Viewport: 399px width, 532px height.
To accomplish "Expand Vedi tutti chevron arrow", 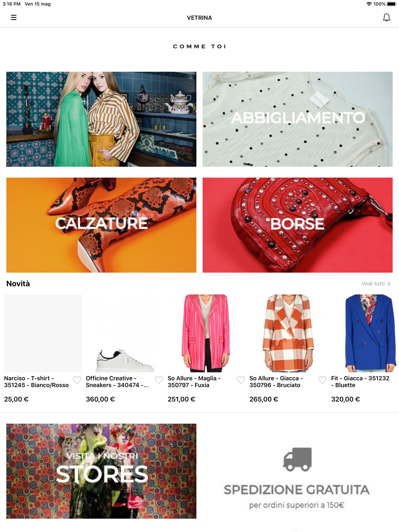I will (389, 284).
